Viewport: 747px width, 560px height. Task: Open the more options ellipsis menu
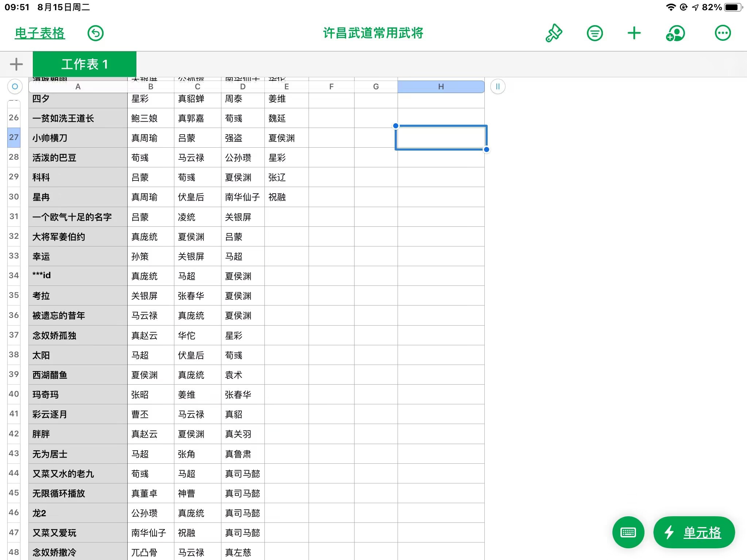(x=723, y=33)
